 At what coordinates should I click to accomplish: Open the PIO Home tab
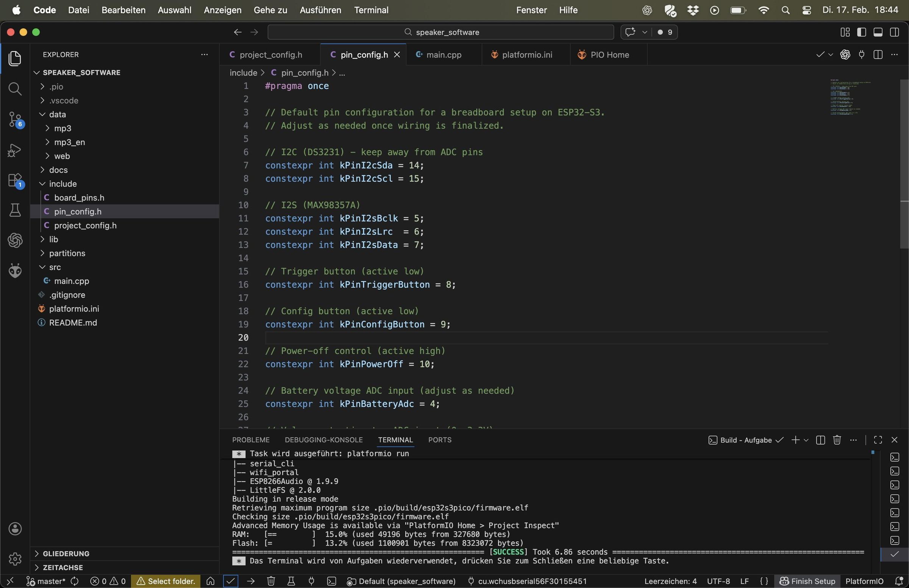(x=609, y=55)
